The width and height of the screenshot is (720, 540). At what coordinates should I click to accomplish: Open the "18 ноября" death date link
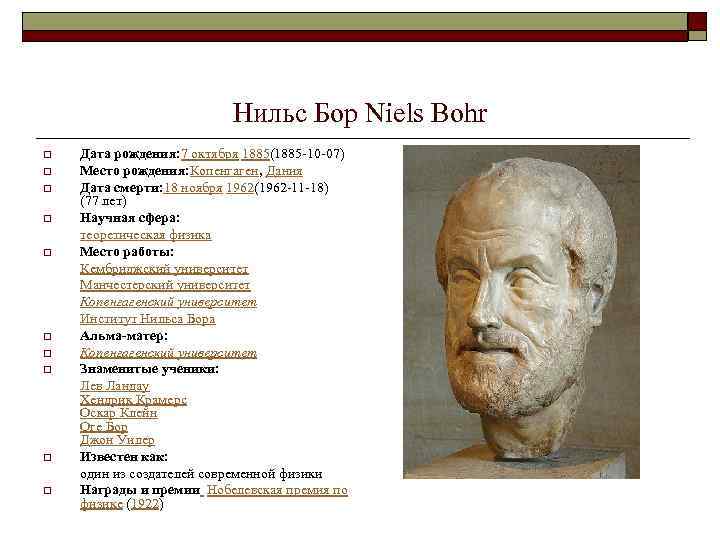coord(193,188)
